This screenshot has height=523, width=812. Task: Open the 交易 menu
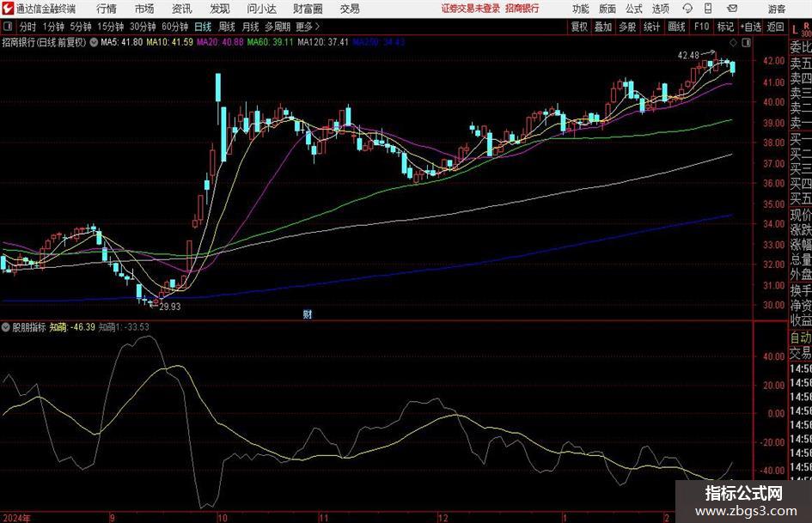tap(350, 9)
